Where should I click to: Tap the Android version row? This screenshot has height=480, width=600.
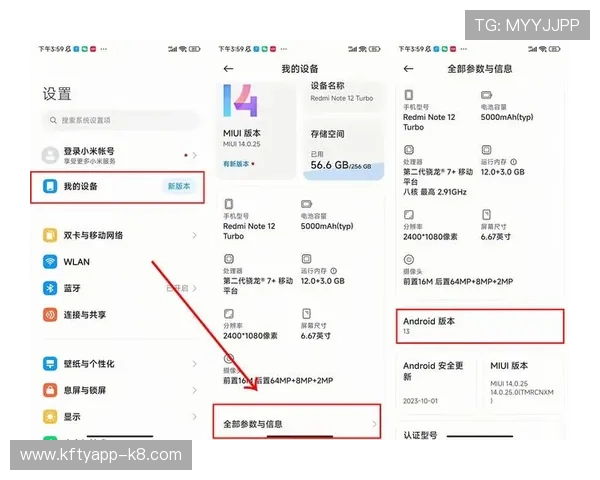[480, 326]
